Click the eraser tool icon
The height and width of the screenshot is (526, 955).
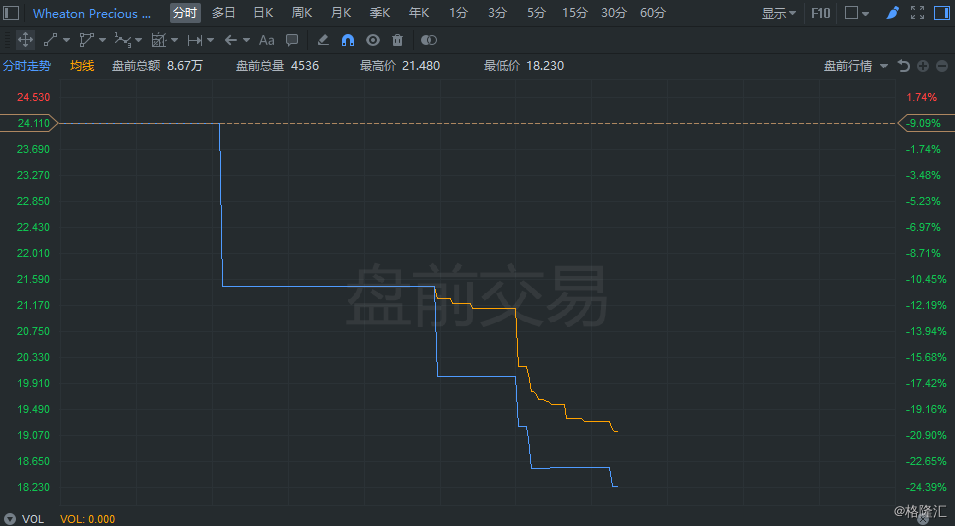tap(322, 40)
